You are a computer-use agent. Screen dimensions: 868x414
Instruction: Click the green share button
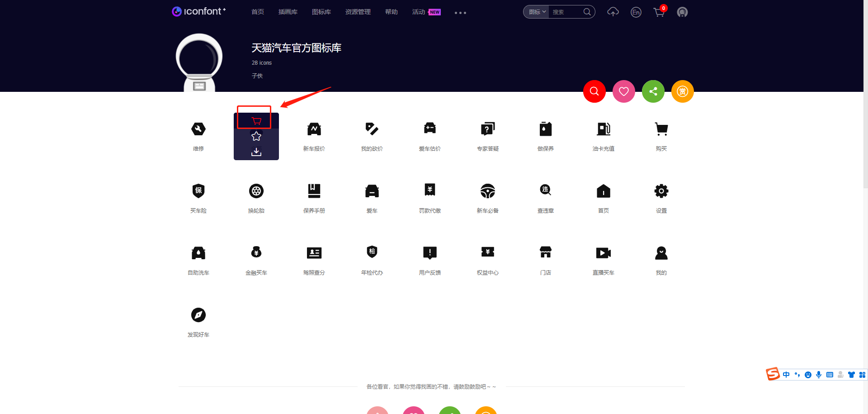(653, 91)
